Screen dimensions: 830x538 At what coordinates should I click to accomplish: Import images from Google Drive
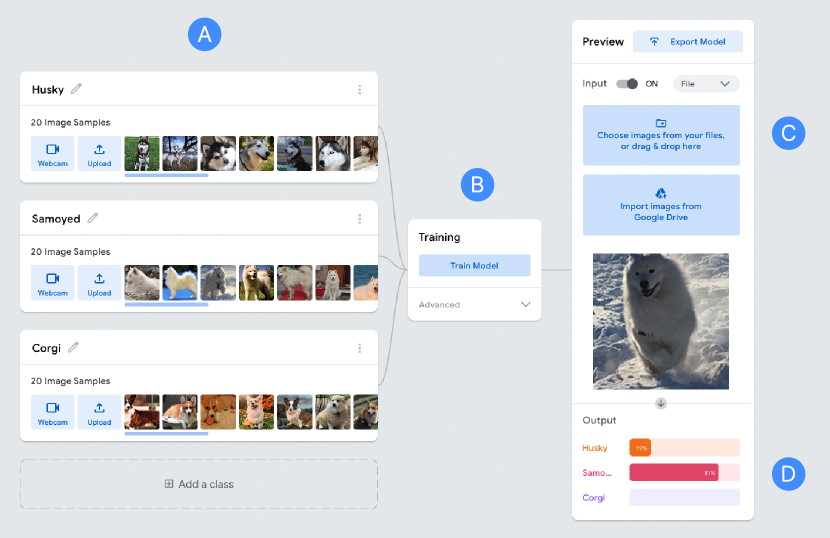point(661,205)
